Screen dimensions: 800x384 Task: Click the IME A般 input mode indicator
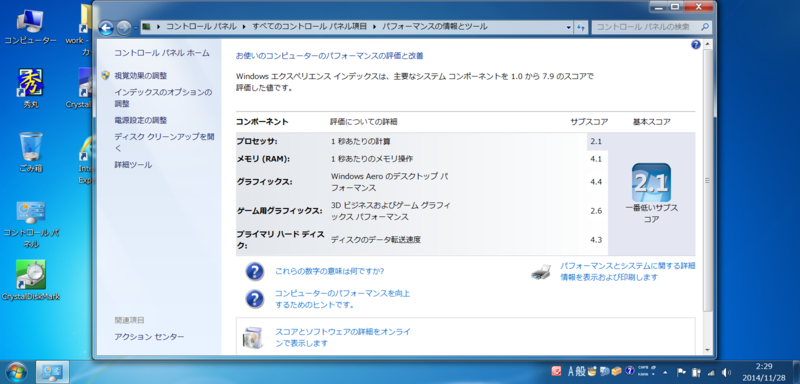pyautogui.click(x=577, y=371)
